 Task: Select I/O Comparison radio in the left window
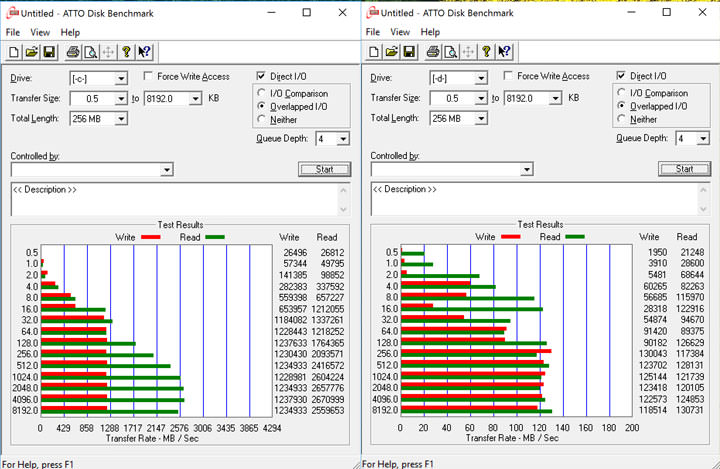(x=262, y=93)
